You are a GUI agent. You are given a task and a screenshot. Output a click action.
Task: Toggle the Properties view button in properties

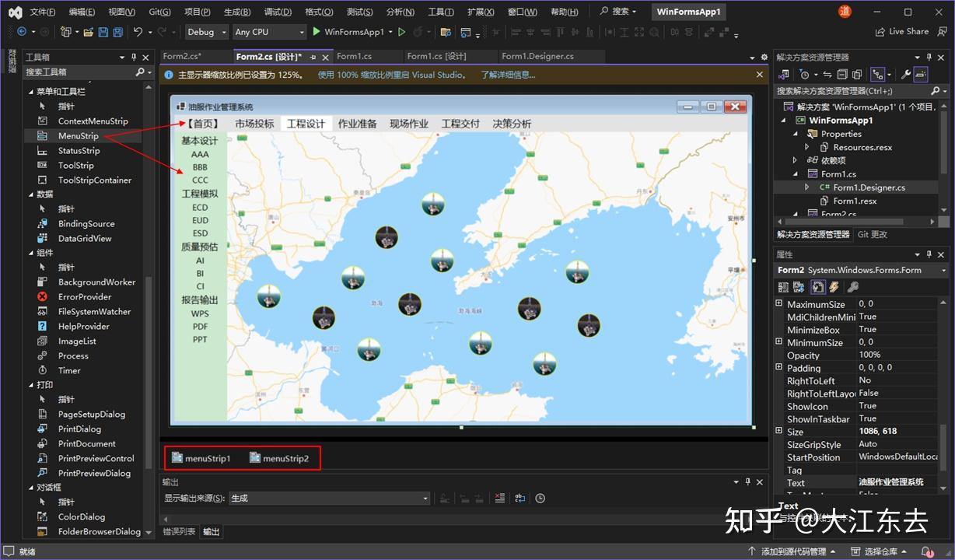point(817,288)
